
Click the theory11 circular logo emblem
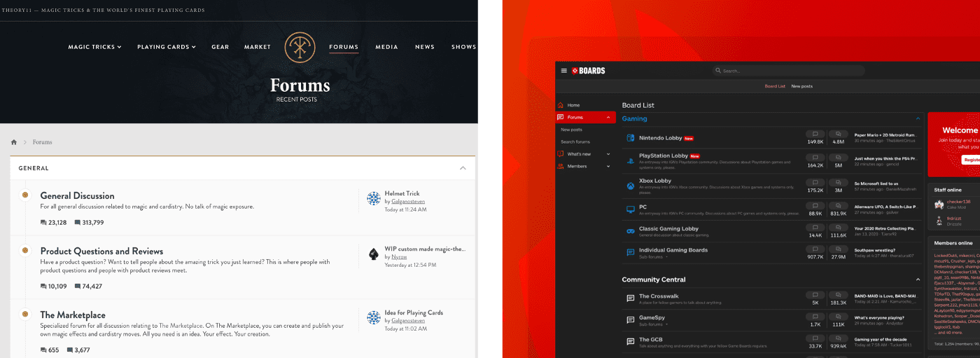[x=300, y=48]
